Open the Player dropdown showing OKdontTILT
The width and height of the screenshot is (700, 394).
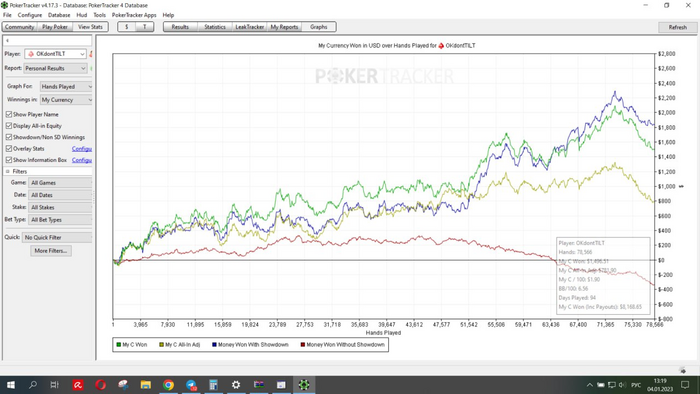click(55, 54)
